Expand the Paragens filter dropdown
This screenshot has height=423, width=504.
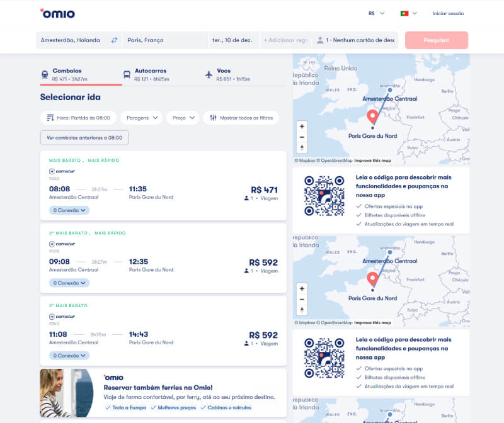coord(142,118)
